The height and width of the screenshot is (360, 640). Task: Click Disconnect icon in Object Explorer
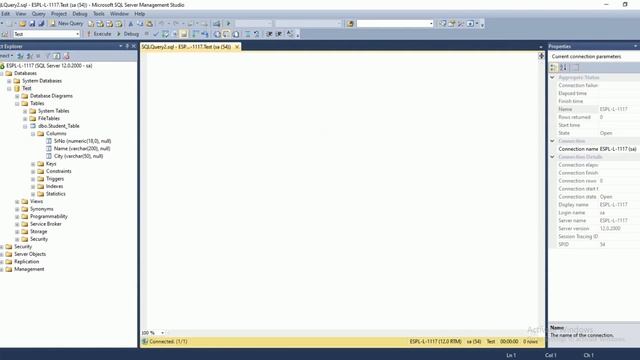[30, 56]
